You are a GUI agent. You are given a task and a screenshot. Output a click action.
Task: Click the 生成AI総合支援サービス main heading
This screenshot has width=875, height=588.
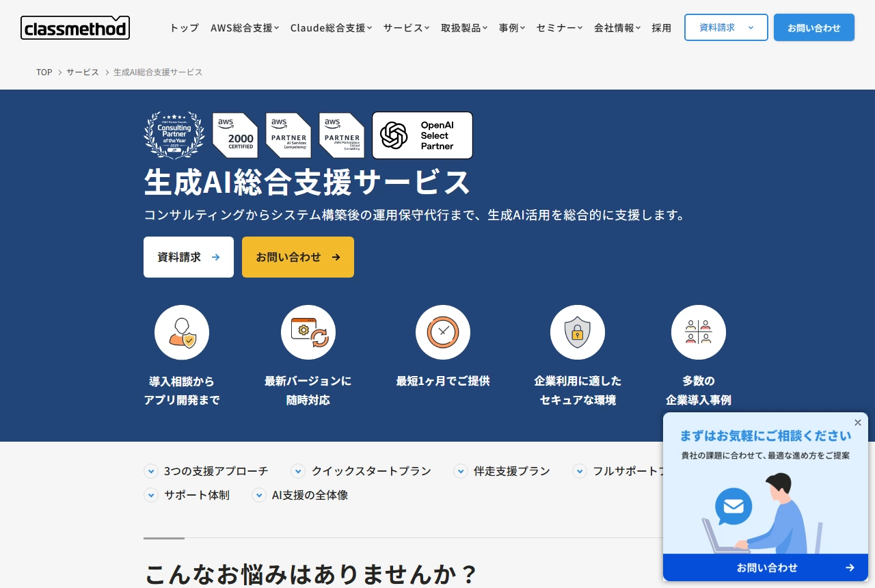pyautogui.click(x=308, y=182)
